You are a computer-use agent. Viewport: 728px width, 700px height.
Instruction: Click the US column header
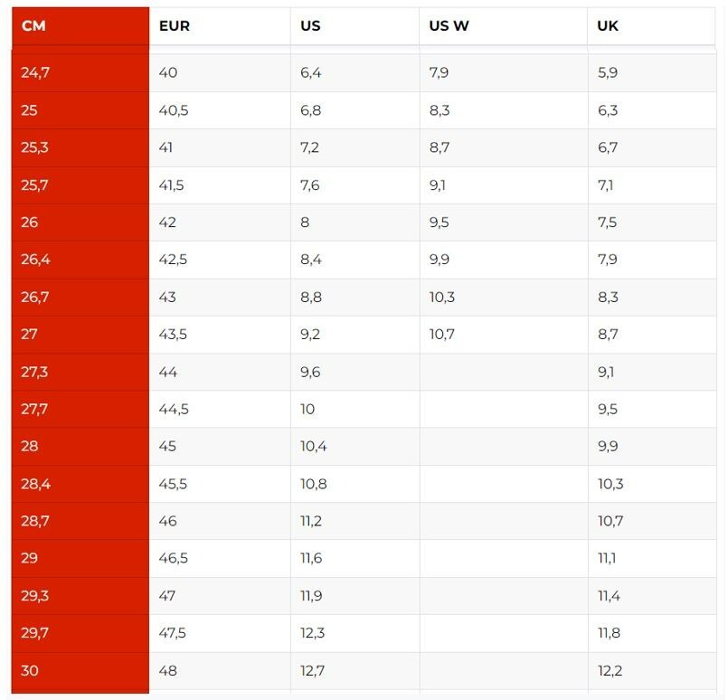[x=310, y=25]
